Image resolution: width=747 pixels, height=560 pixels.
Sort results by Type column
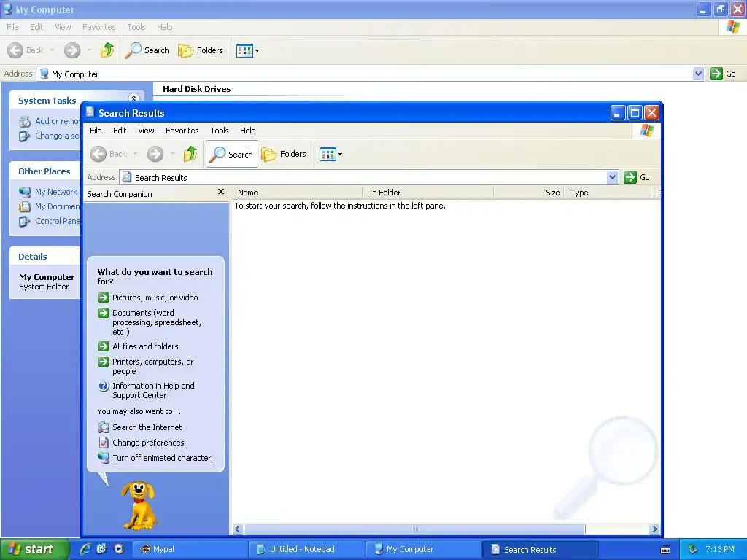tap(608, 192)
